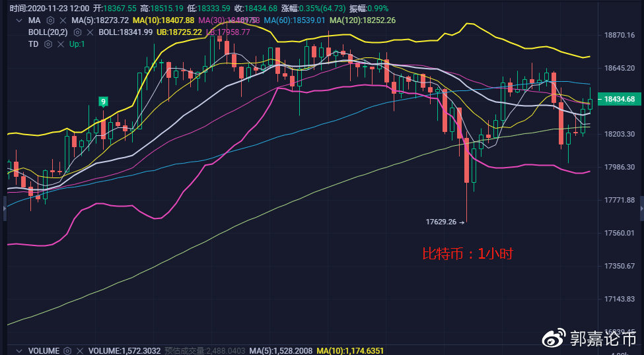Click the MA indicator name label
Image resolution: width=644 pixels, height=355 pixels.
click(34, 20)
